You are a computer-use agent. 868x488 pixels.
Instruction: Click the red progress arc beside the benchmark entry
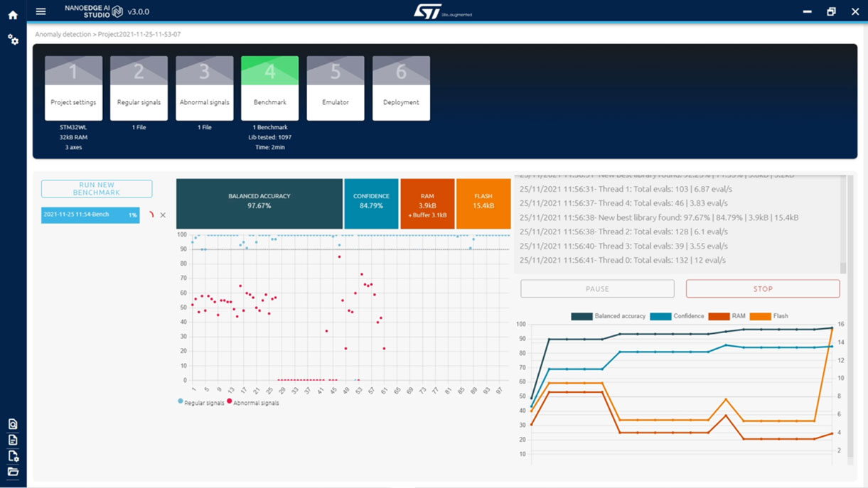point(152,215)
